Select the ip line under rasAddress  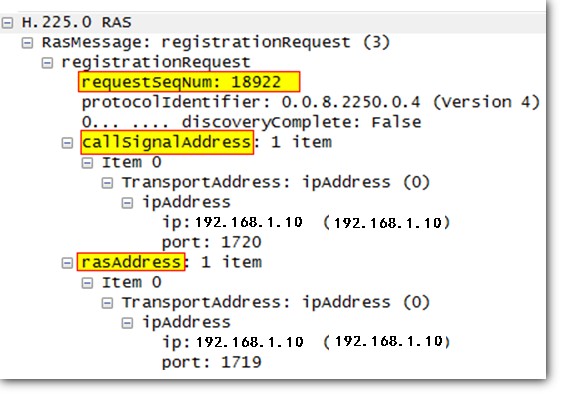[306, 342]
